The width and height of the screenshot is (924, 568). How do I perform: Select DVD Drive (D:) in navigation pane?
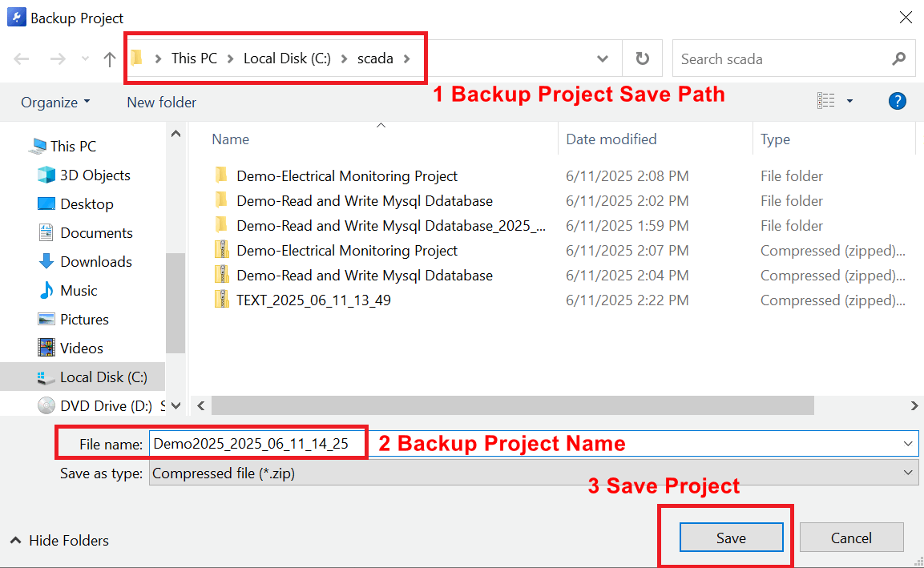(95, 406)
